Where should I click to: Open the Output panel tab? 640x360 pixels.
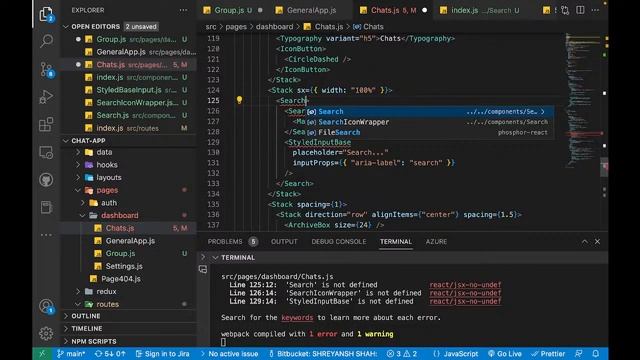click(x=284, y=242)
